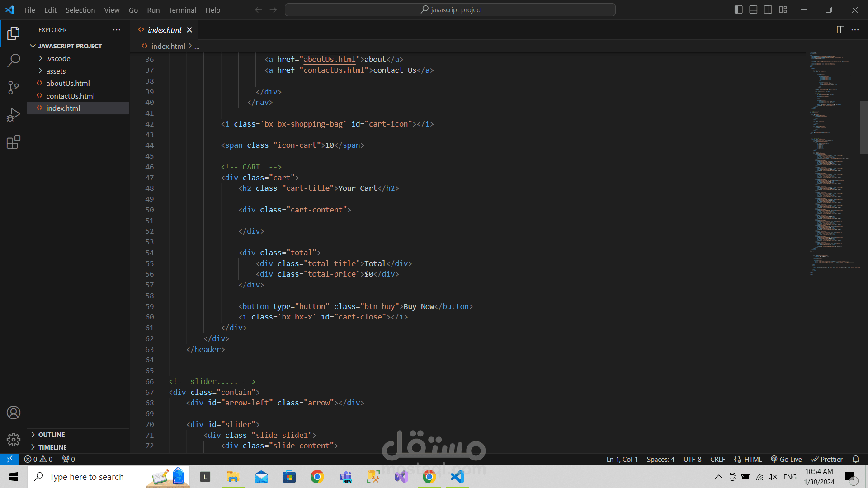Image resolution: width=868 pixels, height=488 pixels.
Task: Expand the OUTLINE section
Action: [x=52, y=435]
